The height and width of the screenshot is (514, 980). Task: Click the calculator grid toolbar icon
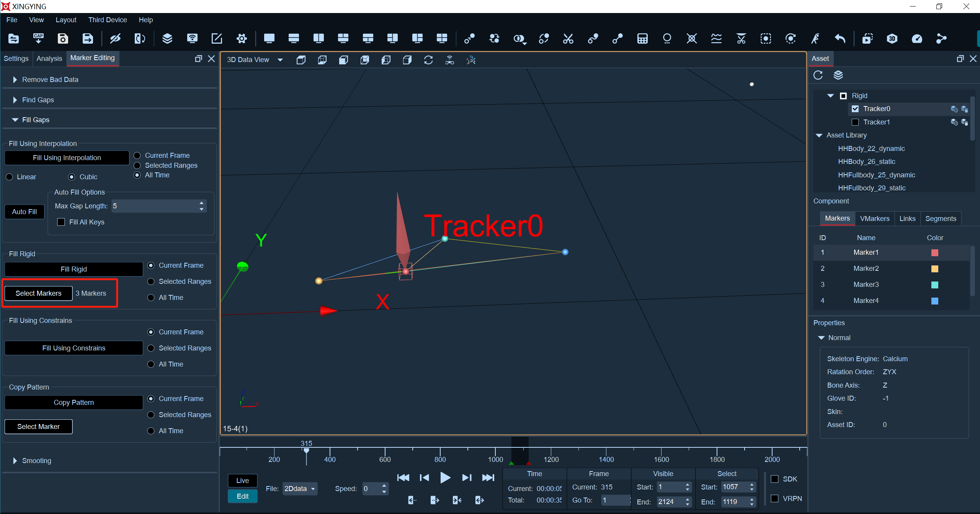(642, 38)
